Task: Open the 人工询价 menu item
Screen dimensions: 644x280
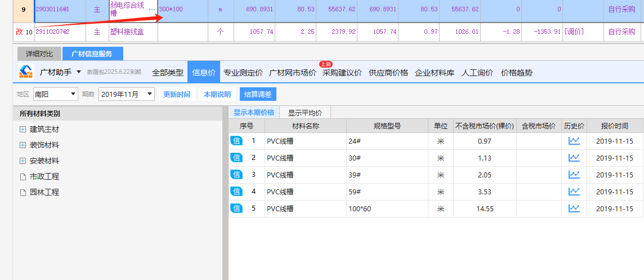Action: pyautogui.click(x=477, y=73)
